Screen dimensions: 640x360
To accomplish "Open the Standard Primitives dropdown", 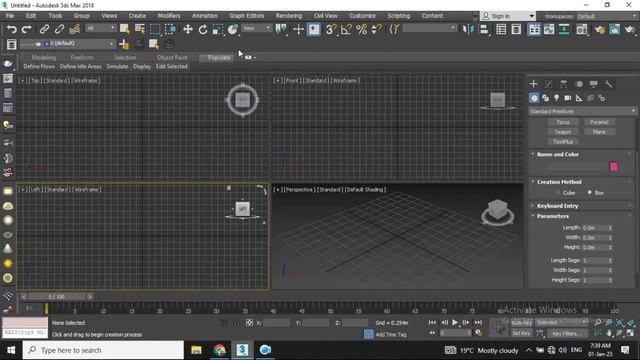I will point(582,111).
